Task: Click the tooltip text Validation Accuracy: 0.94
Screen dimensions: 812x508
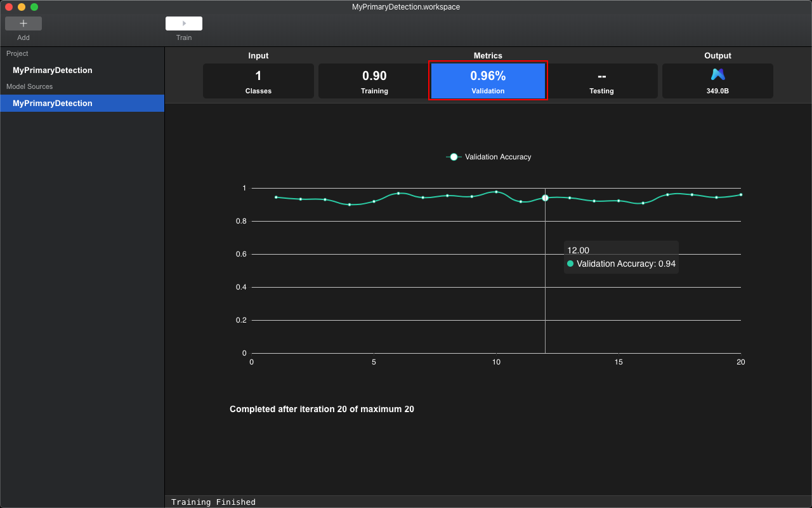Action: 626,264
